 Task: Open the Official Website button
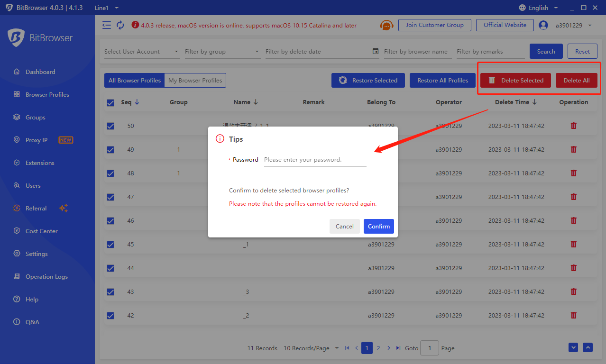click(505, 25)
